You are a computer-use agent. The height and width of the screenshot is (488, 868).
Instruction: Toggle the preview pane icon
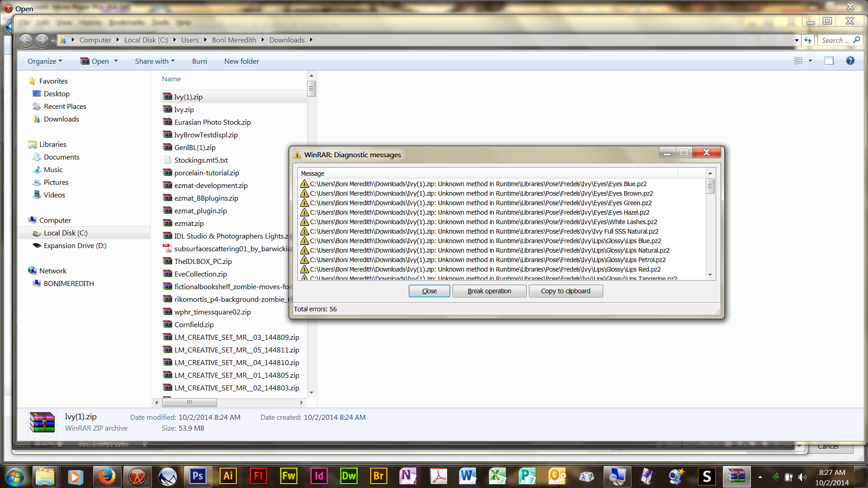coord(829,61)
